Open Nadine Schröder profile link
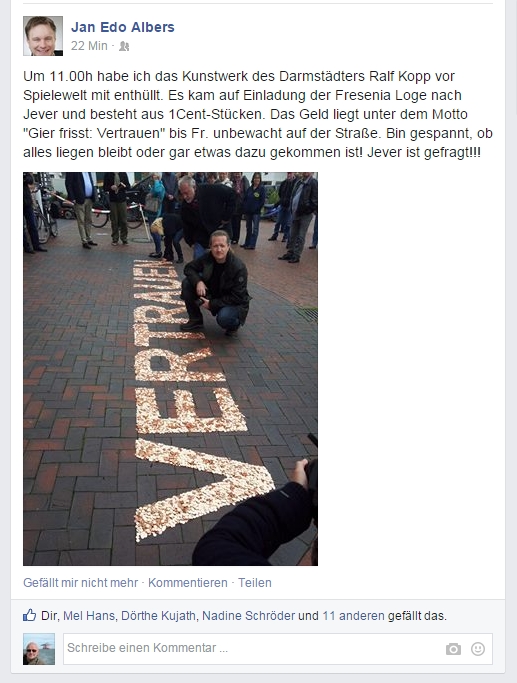Image resolution: width=517 pixels, height=683 pixels. [249, 616]
